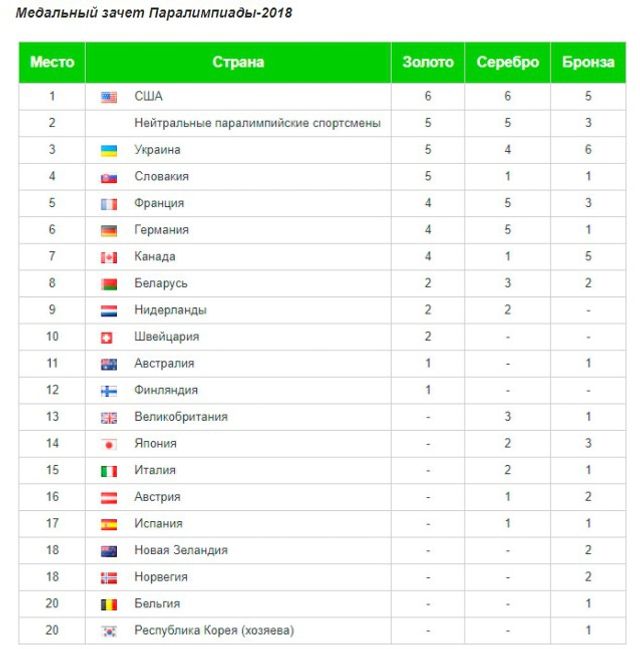Click the Slovakia flag icon
This screenshot has height=649, width=640.
point(109,177)
